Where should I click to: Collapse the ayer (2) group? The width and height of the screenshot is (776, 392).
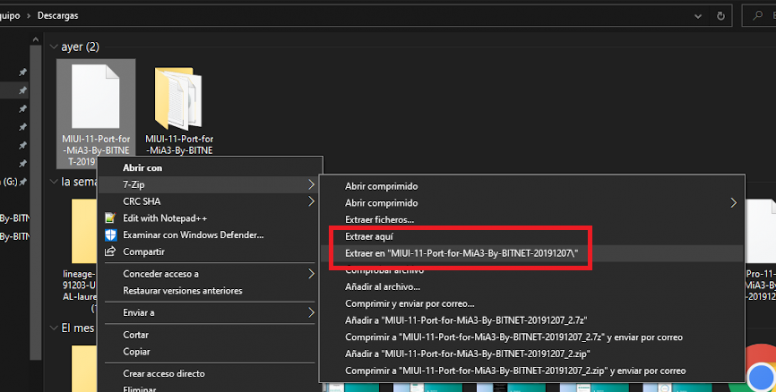[x=53, y=47]
